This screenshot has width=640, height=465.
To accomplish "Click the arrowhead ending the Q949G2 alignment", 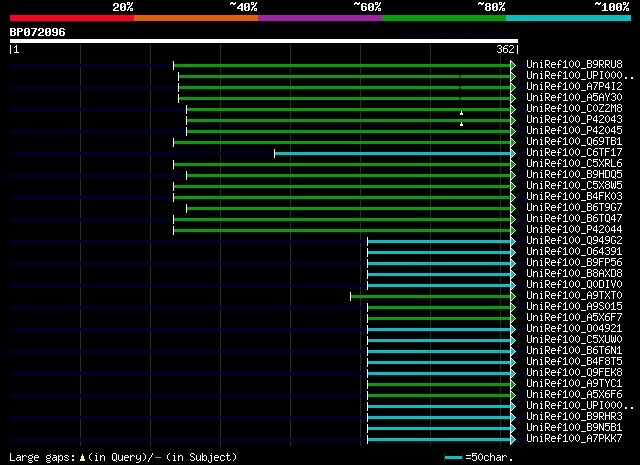I will (513, 242).
